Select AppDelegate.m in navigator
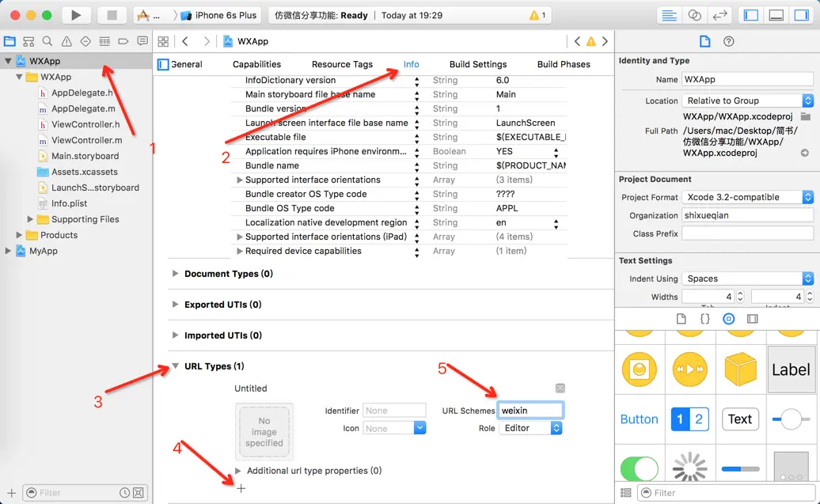 point(83,108)
